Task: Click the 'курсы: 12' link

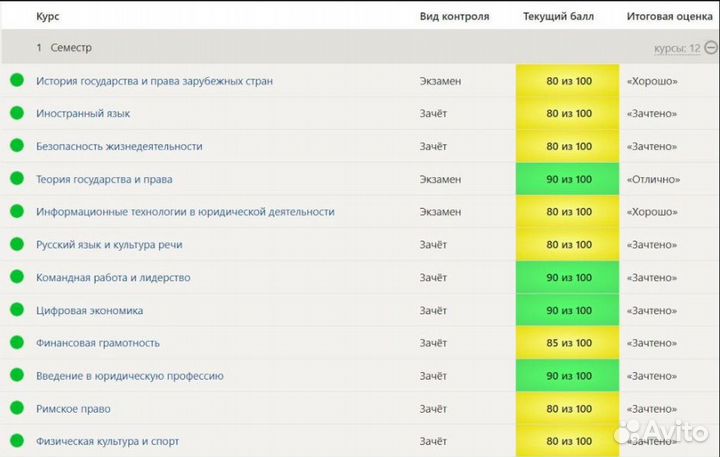Action: (x=677, y=48)
